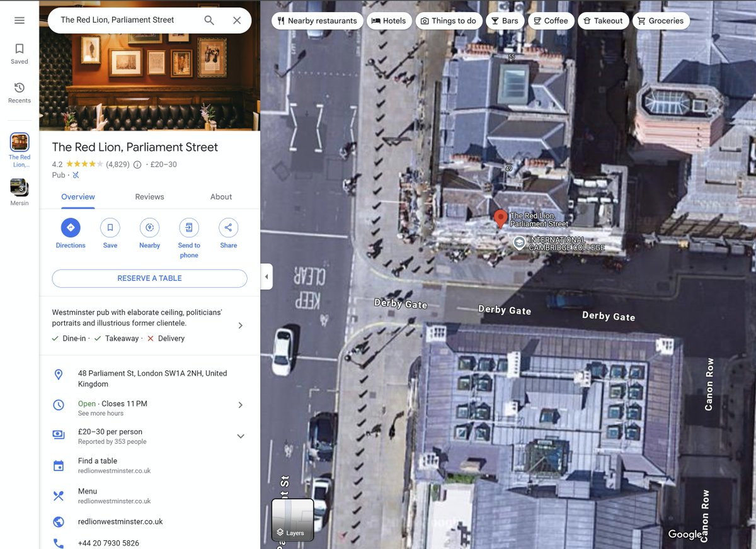Select the Groceries filter chip
The height and width of the screenshot is (549, 756).
(661, 21)
